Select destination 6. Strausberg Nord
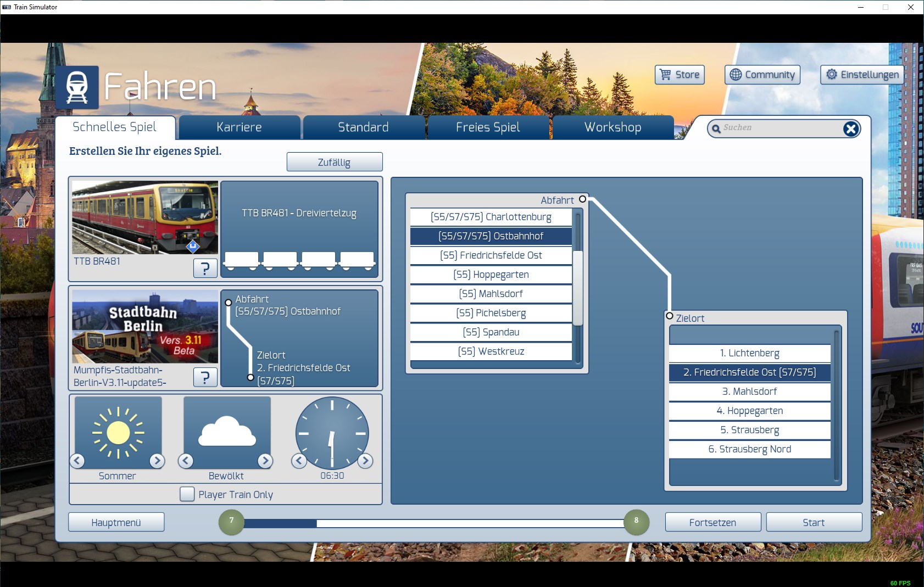 [750, 449]
